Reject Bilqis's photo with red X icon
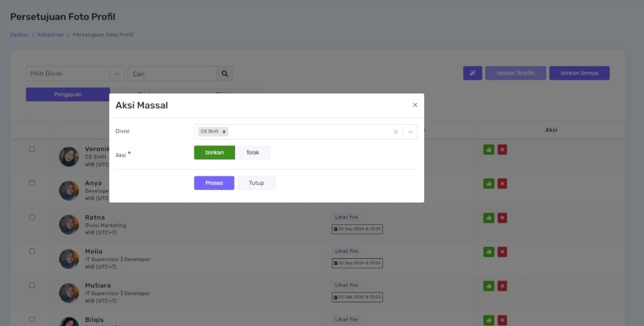Screen dimensions: 644x326 pyautogui.click(x=502, y=320)
